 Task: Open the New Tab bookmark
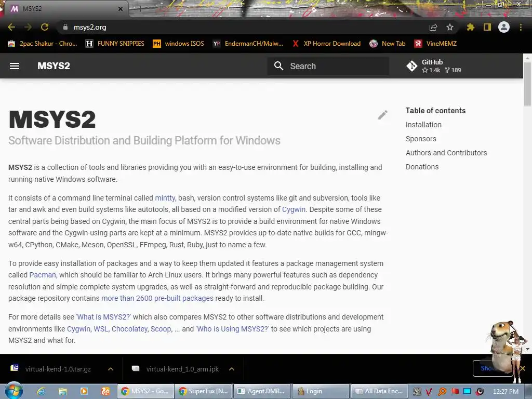[388, 44]
